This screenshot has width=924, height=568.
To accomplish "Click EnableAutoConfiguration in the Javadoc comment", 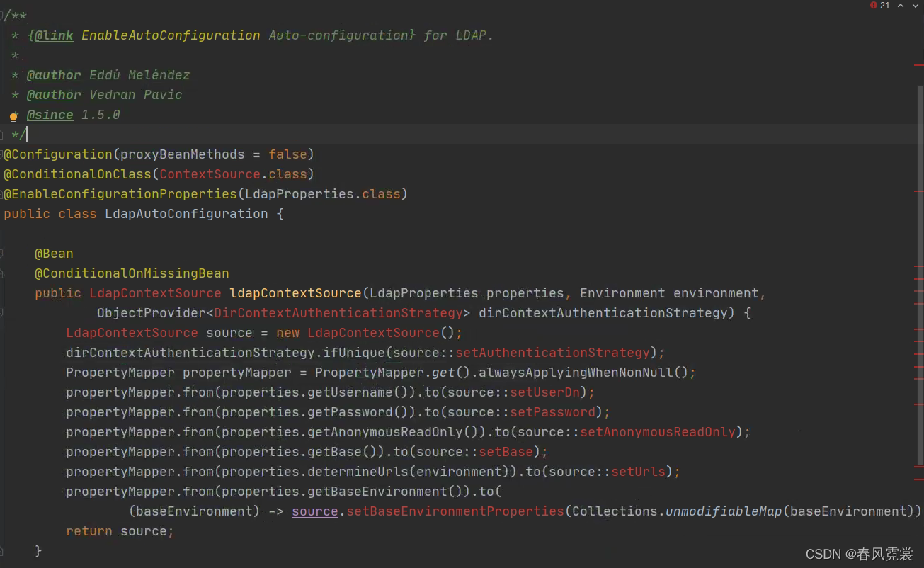I will [171, 35].
